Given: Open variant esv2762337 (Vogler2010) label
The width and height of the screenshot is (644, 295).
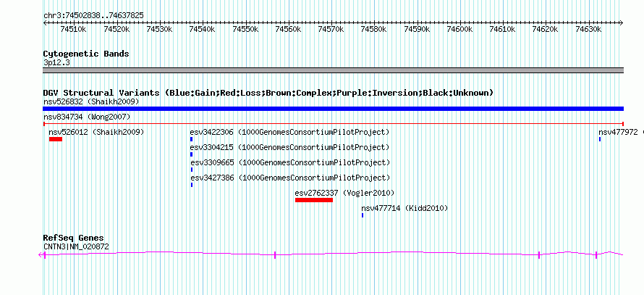Looking at the screenshot, I should tap(344, 193).
